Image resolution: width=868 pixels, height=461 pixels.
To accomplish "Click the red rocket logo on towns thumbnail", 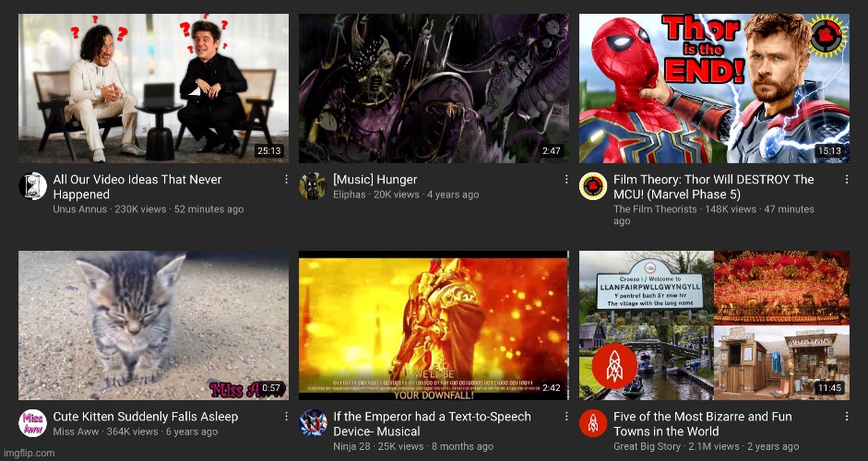I will point(614,366).
